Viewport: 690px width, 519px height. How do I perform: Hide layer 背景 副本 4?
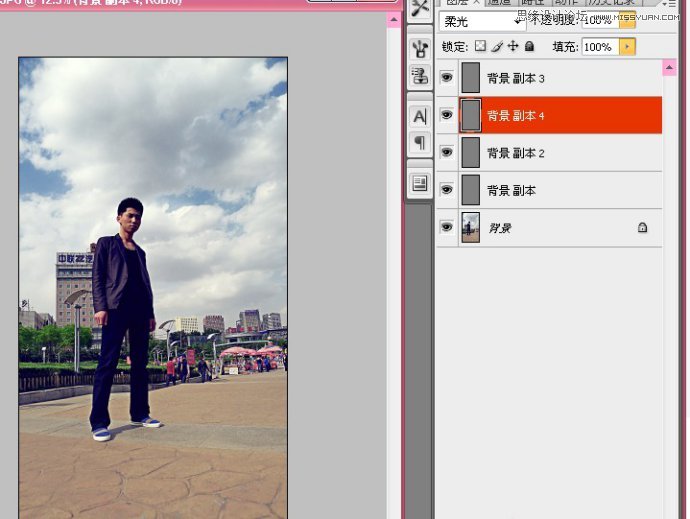point(447,115)
